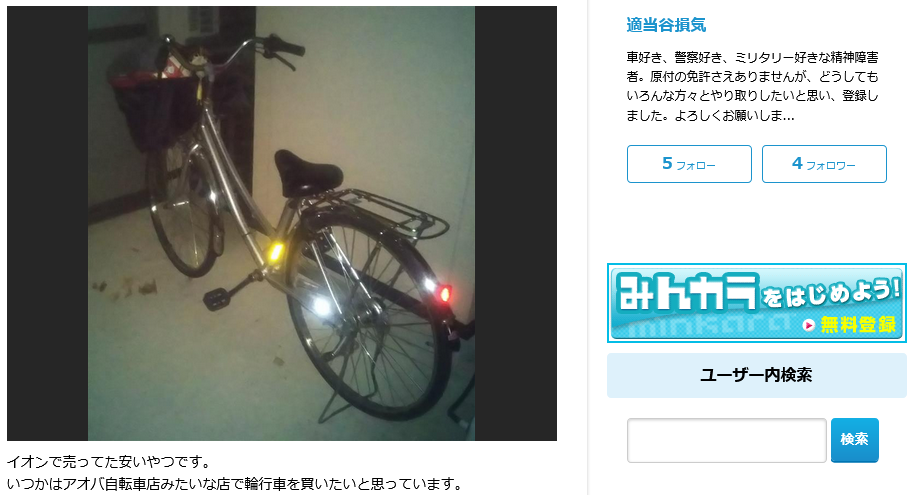
Task: Click the white wheel reflector in the photo
Action: coord(320,306)
